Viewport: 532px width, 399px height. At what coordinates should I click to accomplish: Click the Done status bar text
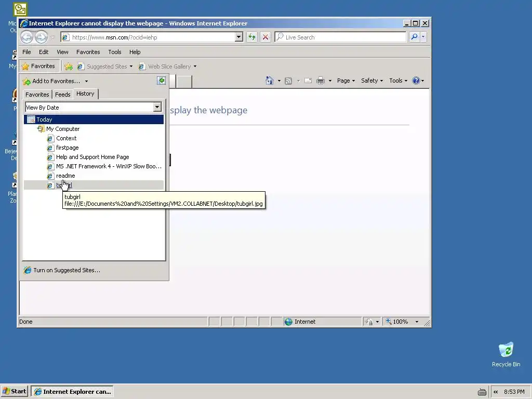pyautogui.click(x=26, y=322)
